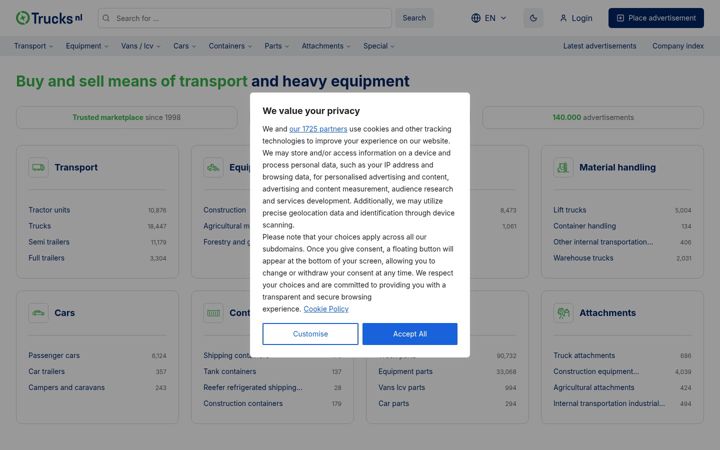Open Car trailers listing
This screenshot has width=720, height=450.
tap(46, 371)
